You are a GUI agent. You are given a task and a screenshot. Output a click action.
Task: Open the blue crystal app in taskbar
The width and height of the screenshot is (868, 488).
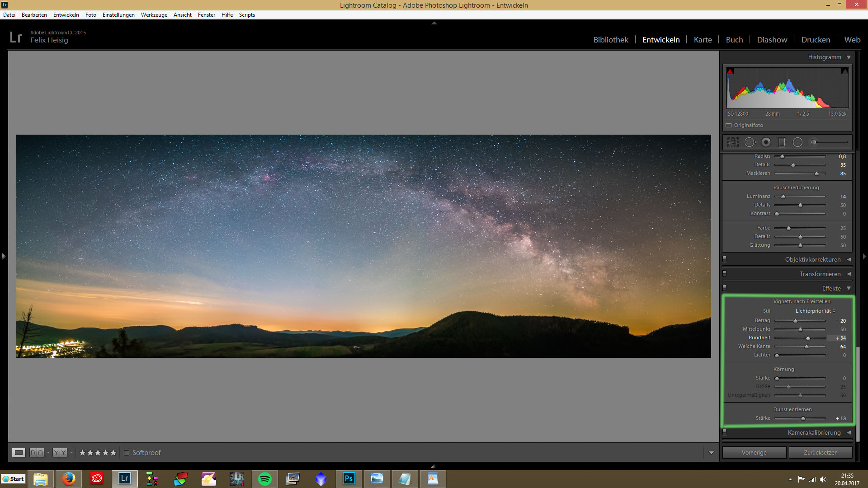(x=321, y=479)
